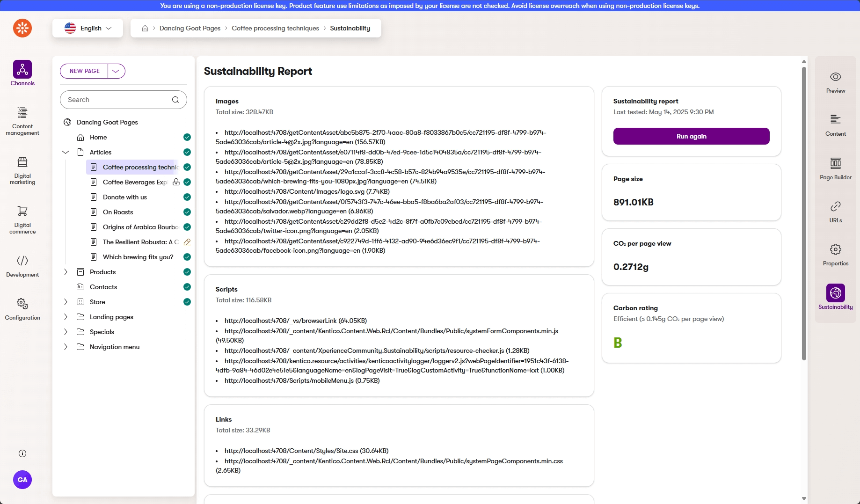860x504 pixels.
Task: Click the Kentico logo icon
Action: click(x=22, y=28)
